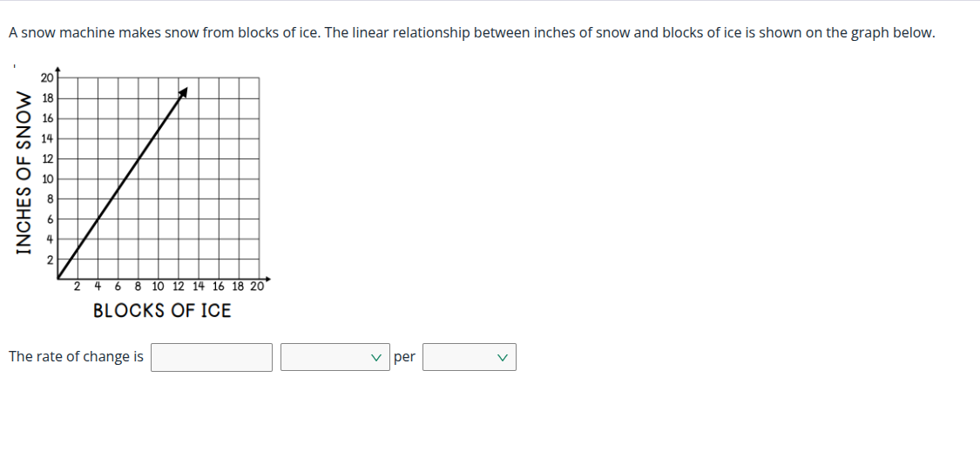The image size is (980, 465).
Task: Open the first units dropdown before 'per'
Action: [335, 357]
